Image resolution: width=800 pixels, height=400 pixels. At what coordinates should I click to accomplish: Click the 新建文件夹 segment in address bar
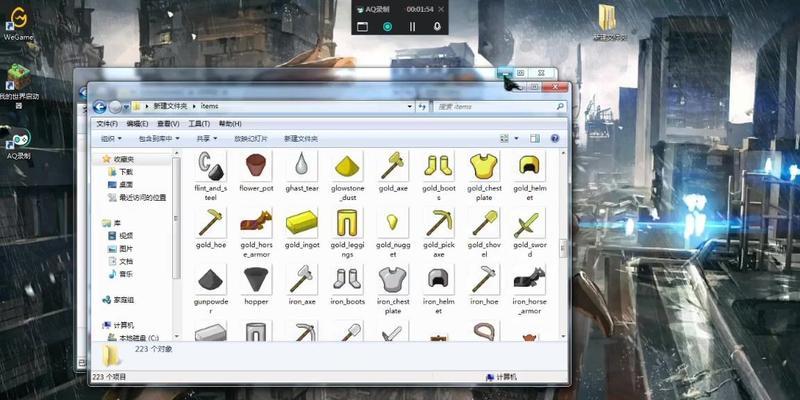pyautogui.click(x=170, y=106)
